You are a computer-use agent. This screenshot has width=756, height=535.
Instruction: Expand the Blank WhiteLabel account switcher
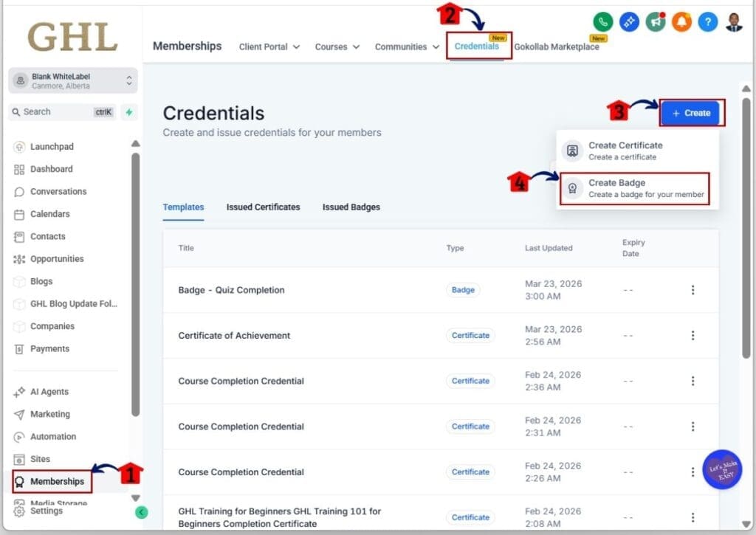(72, 80)
